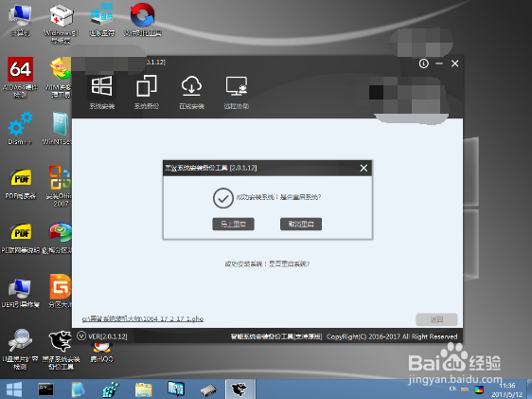532x399 pixels.
Task: Launch the 腾讯QQ penguin desktop icon
Action: tap(102, 353)
